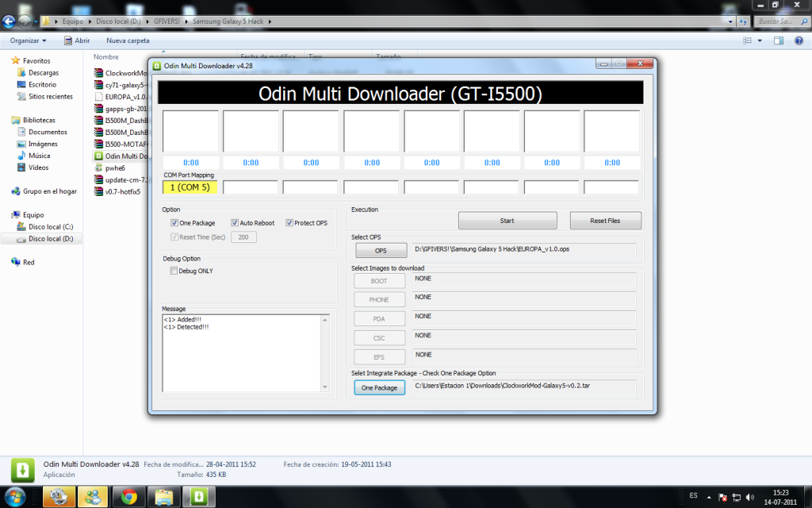The height and width of the screenshot is (508, 812).
Task: Select the EUROPA_v1.0 file icon
Action: click(98, 97)
